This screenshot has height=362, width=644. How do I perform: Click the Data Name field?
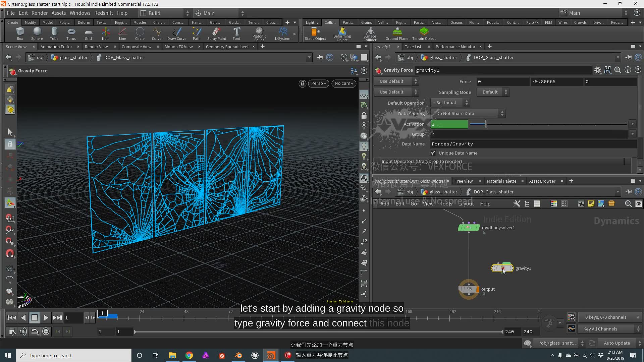click(x=533, y=144)
